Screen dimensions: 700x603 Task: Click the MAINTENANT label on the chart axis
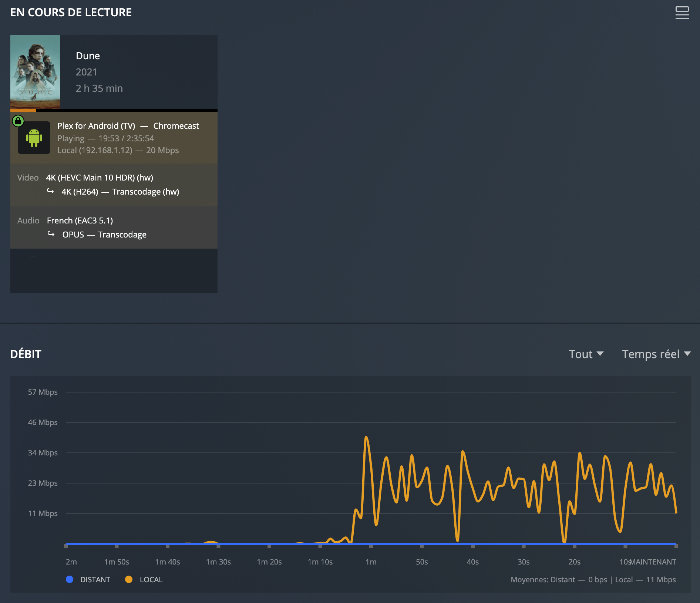[653, 562]
